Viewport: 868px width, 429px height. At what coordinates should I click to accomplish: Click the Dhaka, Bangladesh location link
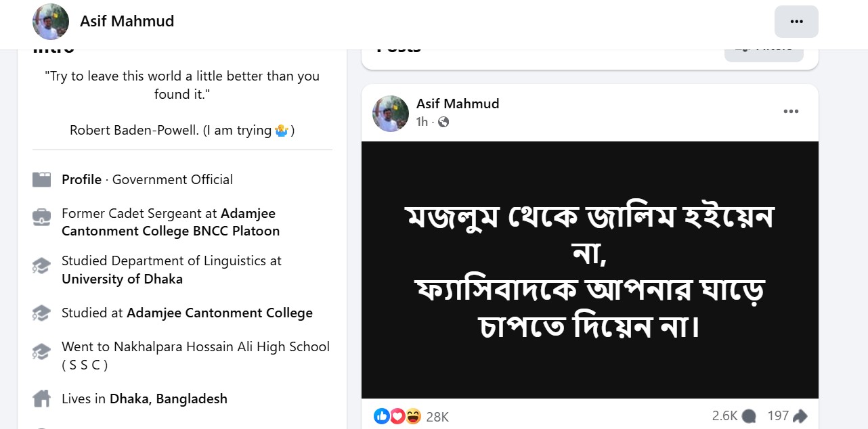pos(169,399)
